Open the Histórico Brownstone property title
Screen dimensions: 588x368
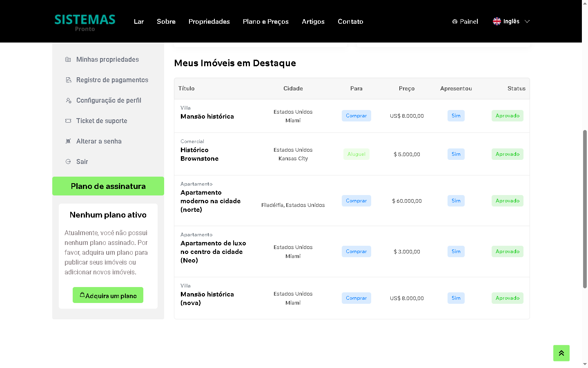[199, 154]
